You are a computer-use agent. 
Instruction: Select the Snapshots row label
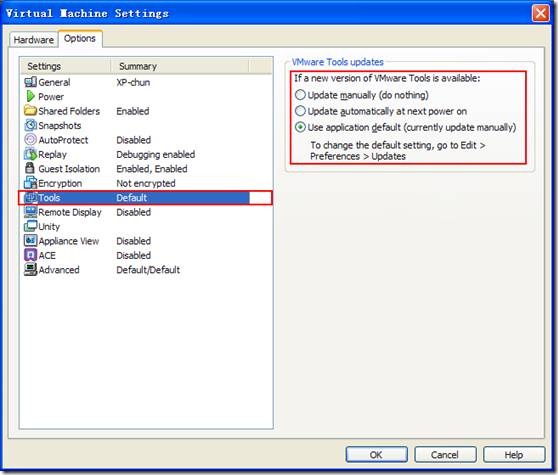coord(59,126)
